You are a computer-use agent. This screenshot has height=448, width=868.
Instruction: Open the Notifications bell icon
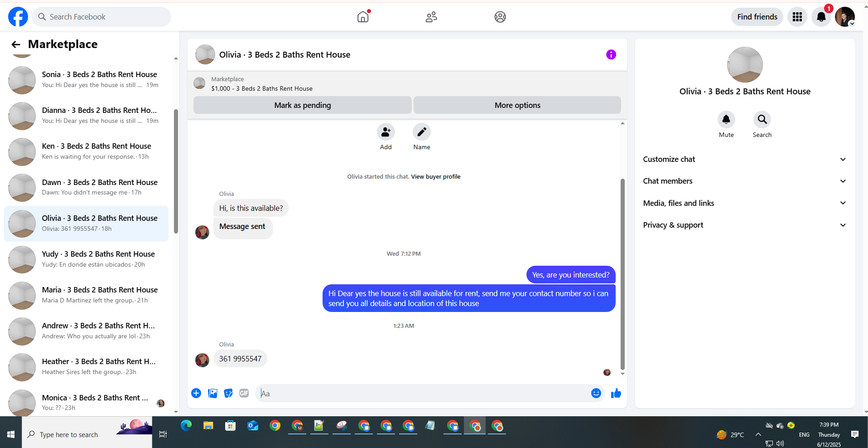[821, 17]
